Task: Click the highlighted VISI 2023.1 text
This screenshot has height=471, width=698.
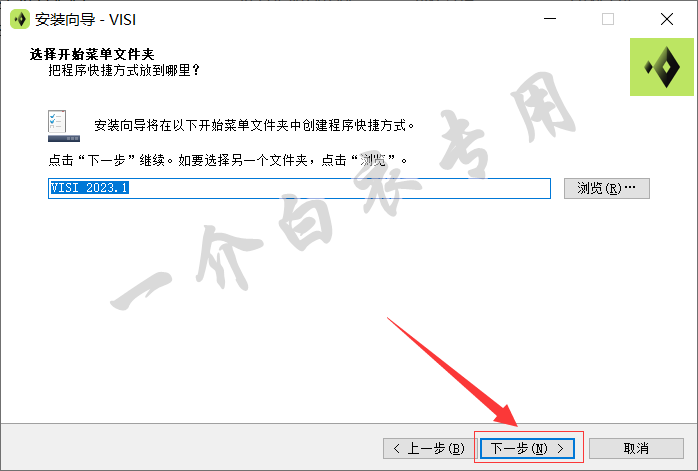Action: click(89, 188)
